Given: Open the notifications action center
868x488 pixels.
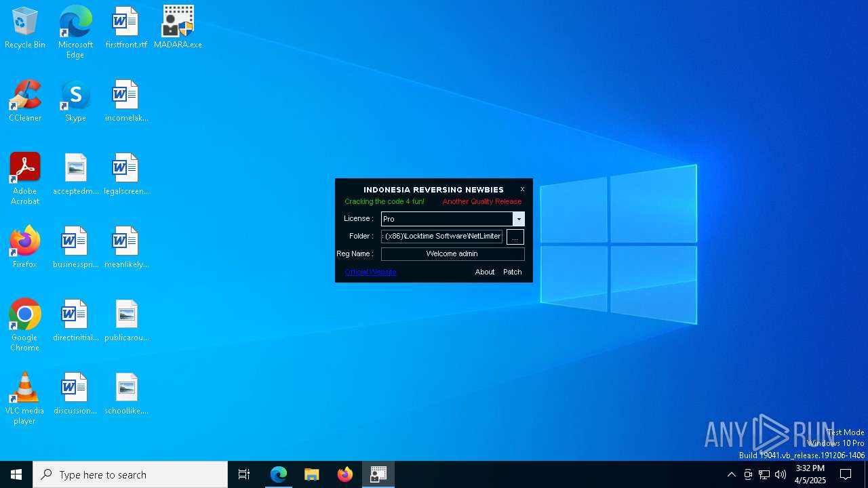Looking at the screenshot, I should click(x=846, y=474).
